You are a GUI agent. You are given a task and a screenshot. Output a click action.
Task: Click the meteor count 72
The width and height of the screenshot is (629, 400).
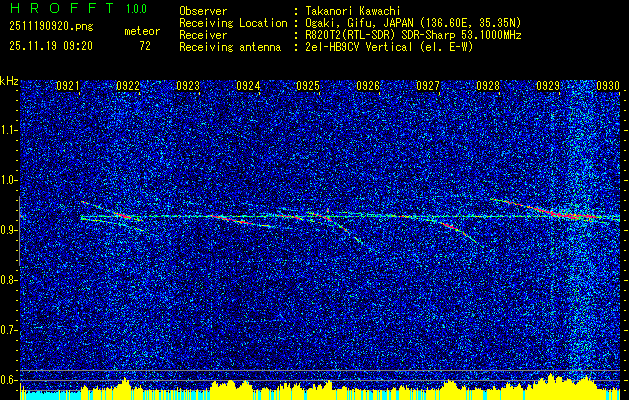145,46
